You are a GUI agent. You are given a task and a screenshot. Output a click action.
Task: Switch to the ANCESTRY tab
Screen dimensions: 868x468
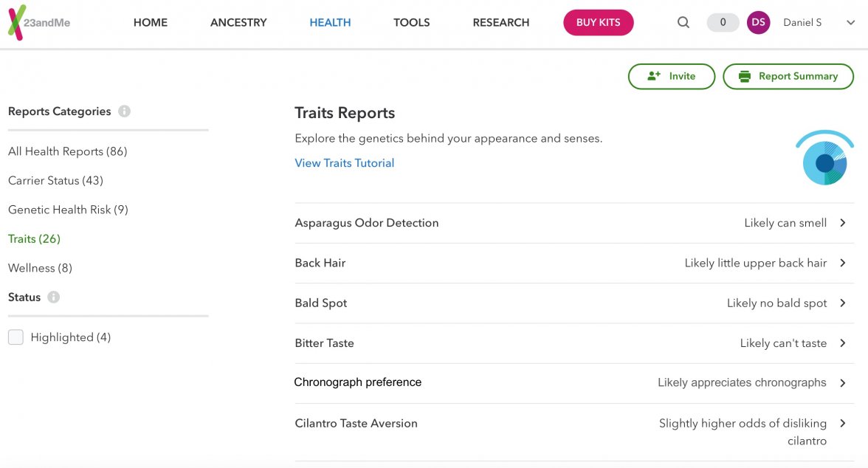tap(238, 22)
